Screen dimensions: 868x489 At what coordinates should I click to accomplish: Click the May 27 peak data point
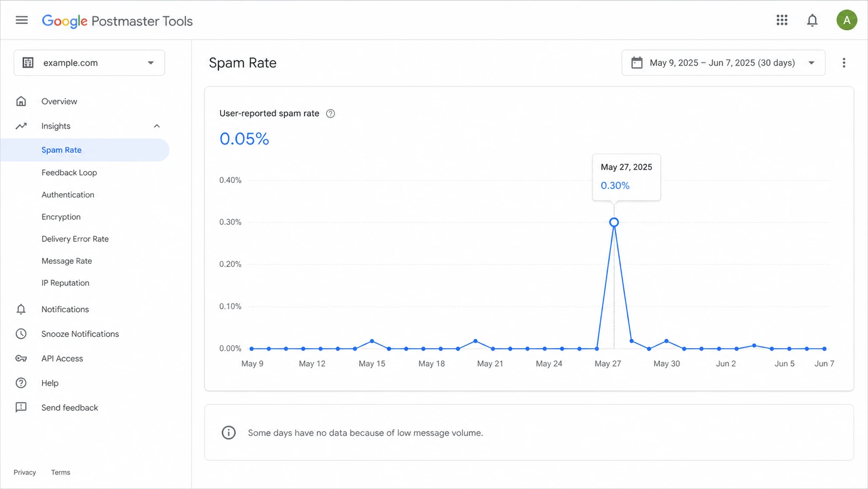click(x=614, y=222)
